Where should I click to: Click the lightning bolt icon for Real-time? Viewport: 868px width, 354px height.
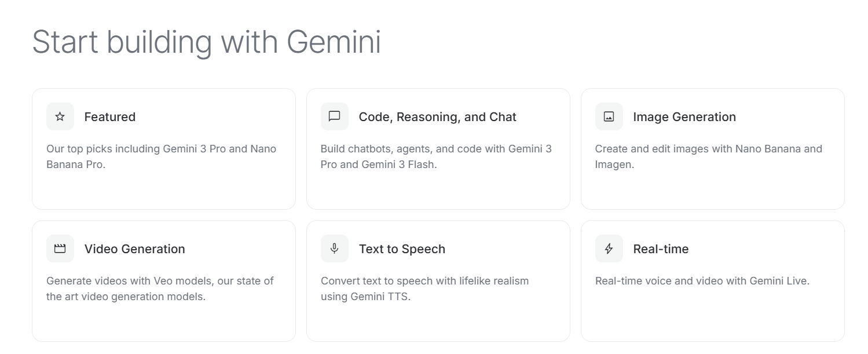[x=609, y=249]
